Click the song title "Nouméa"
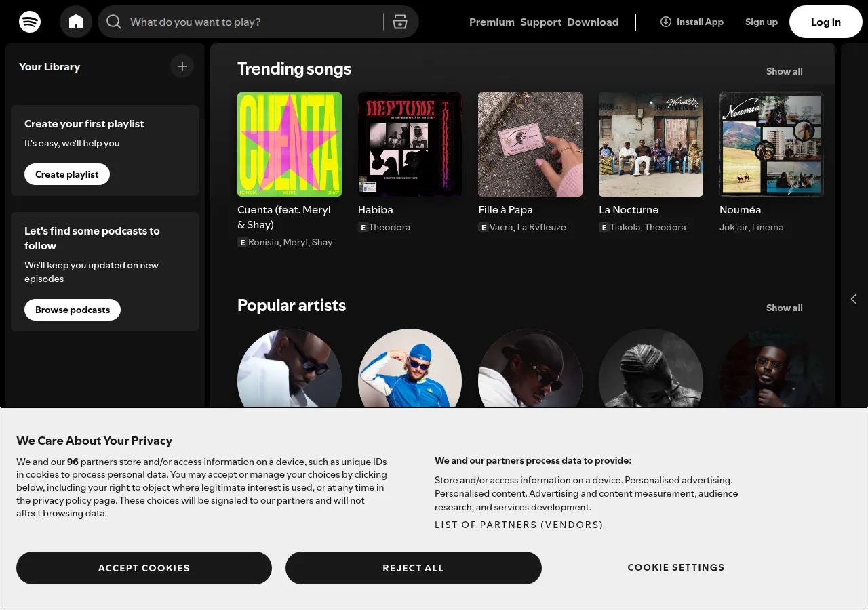This screenshot has width=868, height=610. click(x=740, y=210)
